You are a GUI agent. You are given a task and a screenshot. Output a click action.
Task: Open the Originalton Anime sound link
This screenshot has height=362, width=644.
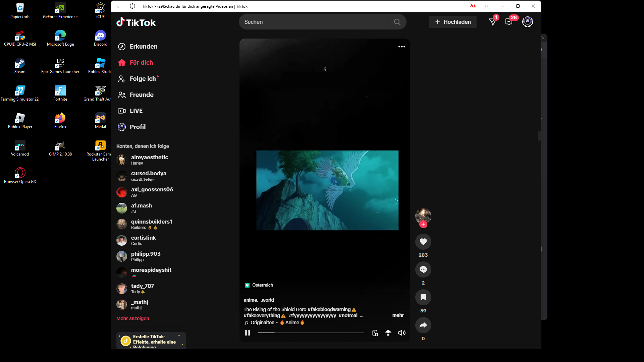[x=274, y=322]
